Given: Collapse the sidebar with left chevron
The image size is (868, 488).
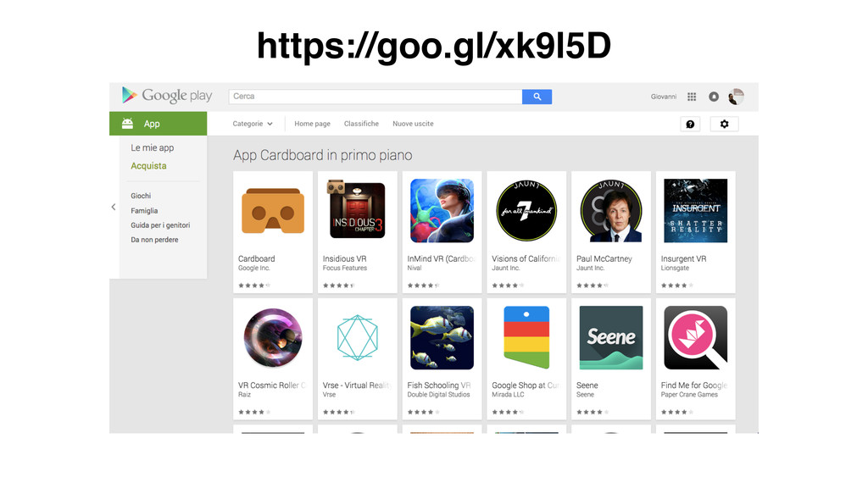Looking at the screenshot, I should [x=114, y=207].
